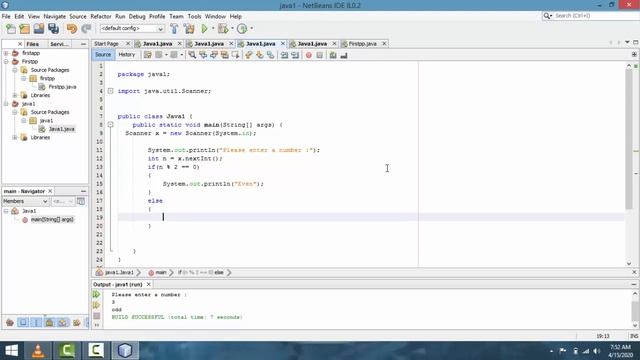Click the Debug Project icon

pos(223,29)
